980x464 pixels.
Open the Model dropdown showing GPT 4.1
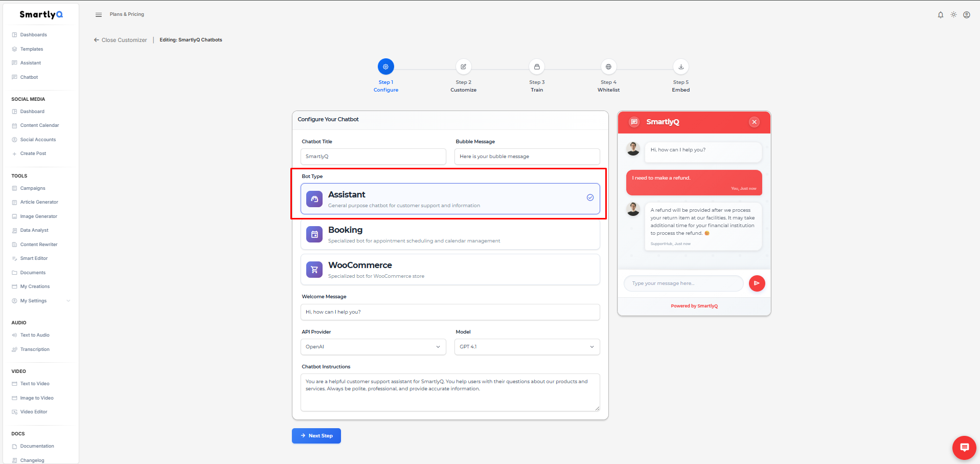[x=527, y=347]
